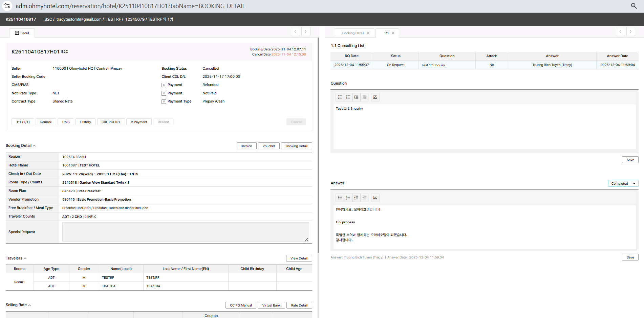The width and height of the screenshot is (644, 318).
Task: Open the TEST HOTEL link
Action: pos(89,165)
